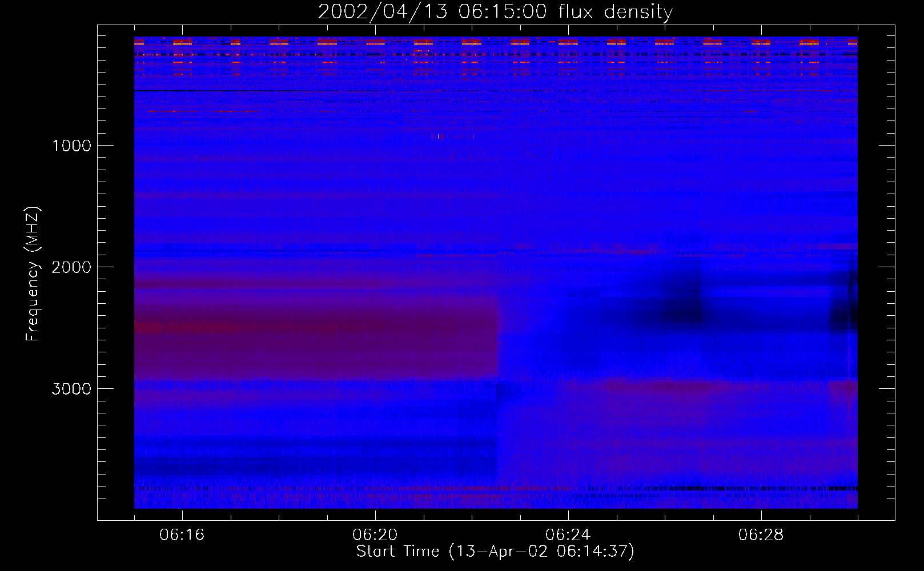Click the 06:24 time tick label
The width and height of the screenshot is (924, 571).
click(568, 535)
